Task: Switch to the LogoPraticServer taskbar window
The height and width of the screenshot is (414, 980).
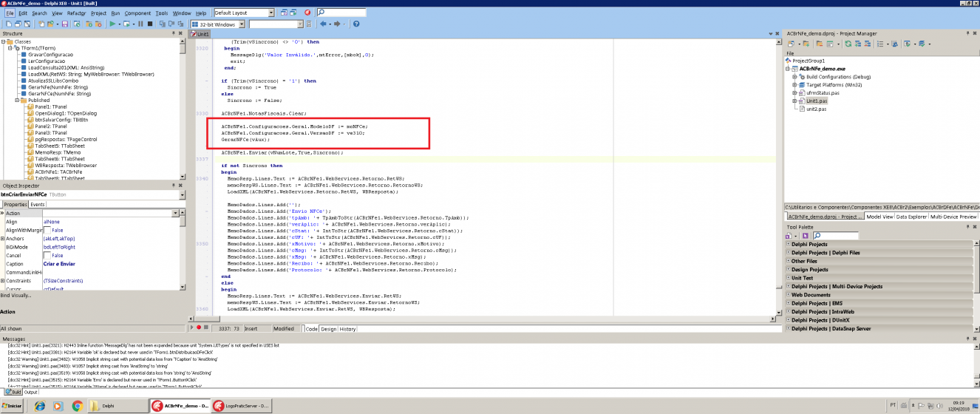Action: click(240, 406)
